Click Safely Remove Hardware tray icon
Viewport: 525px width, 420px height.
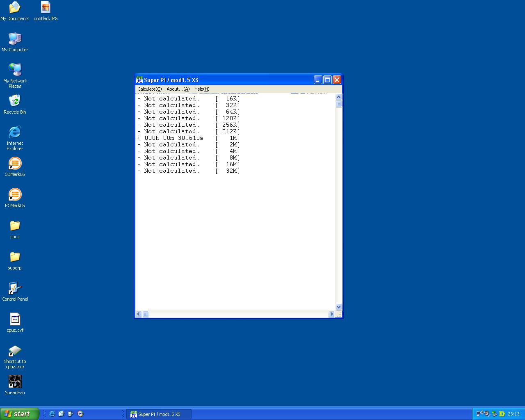point(494,414)
